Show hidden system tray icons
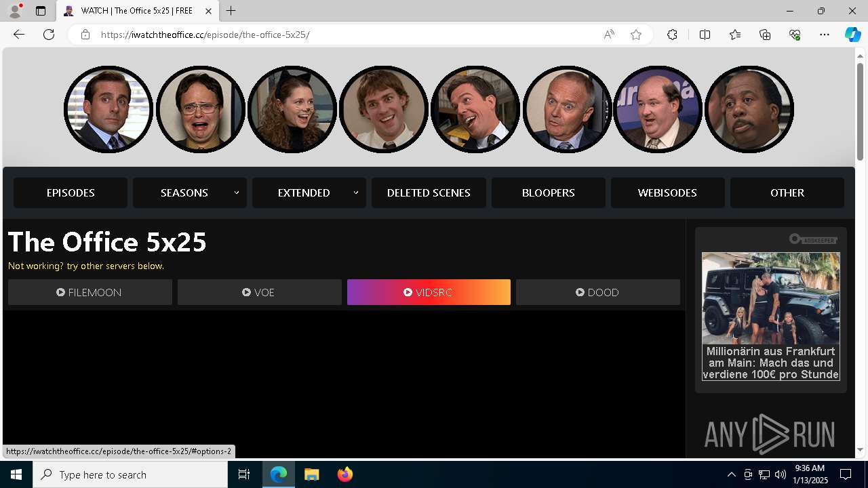 [x=731, y=474]
